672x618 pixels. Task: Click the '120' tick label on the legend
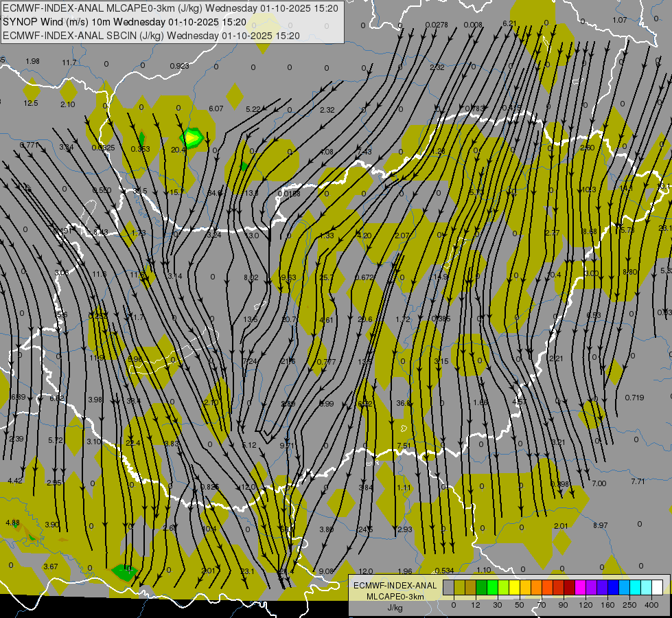[586, 605]
